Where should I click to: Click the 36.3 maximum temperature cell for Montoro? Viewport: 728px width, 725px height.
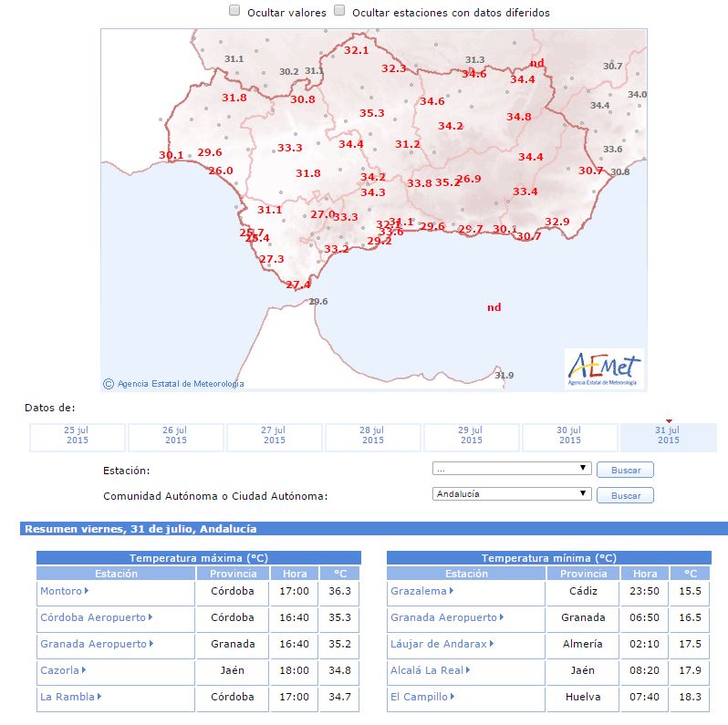(x=339, y=591)
